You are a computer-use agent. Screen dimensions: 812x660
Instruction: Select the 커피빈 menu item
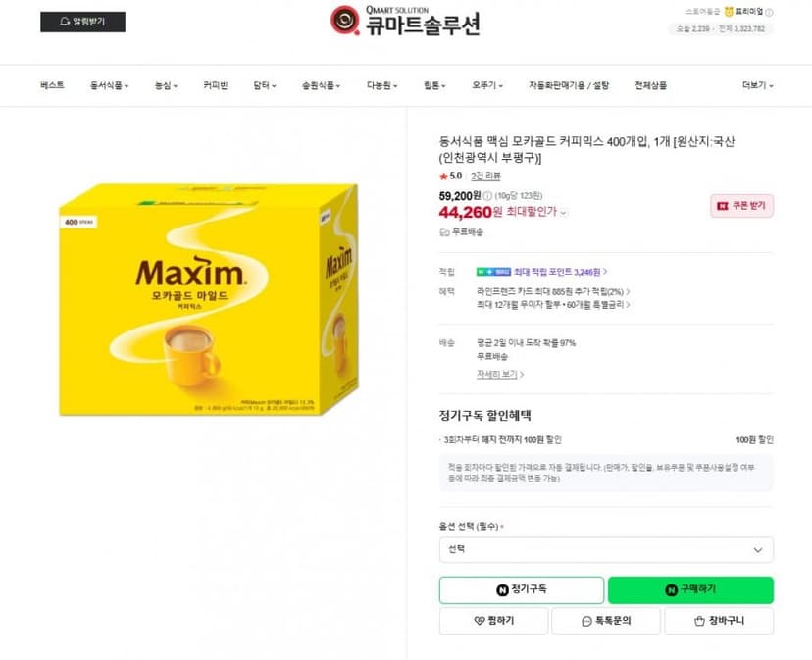[216, 85]
